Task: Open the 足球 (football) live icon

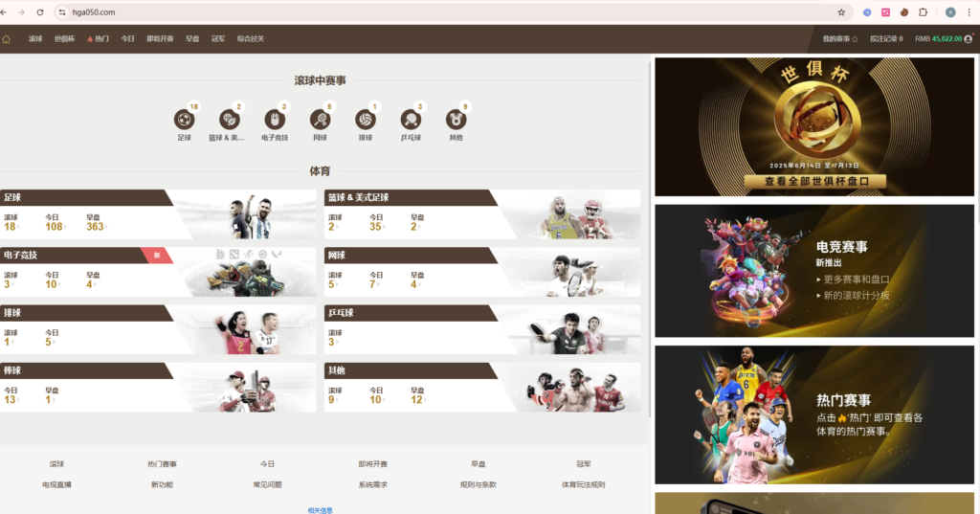Action: [x=184, y=120]
